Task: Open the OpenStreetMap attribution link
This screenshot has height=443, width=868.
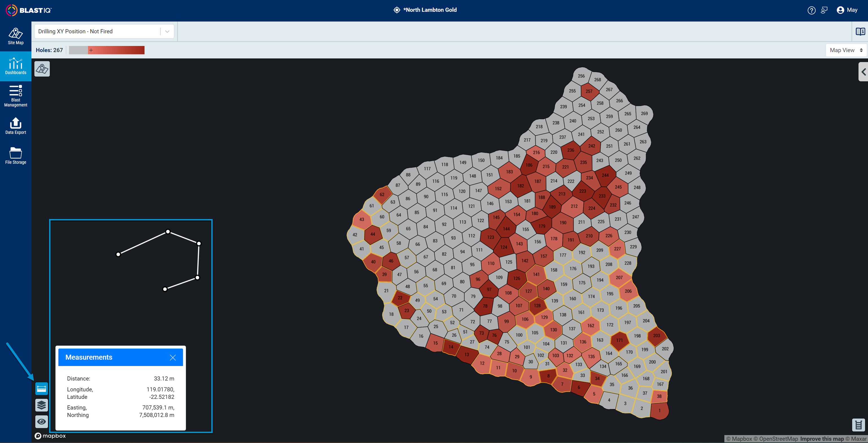Action: point(776,439)
